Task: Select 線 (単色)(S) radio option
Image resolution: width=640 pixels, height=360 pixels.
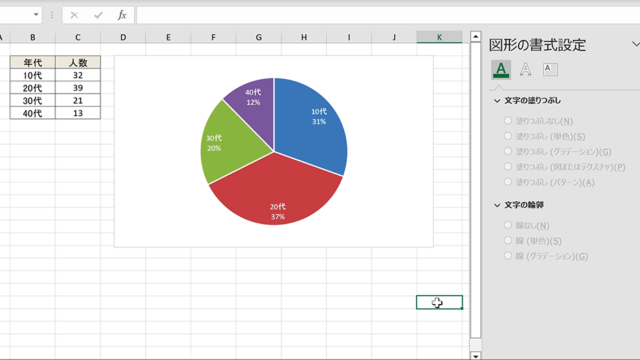Action: 508,240
